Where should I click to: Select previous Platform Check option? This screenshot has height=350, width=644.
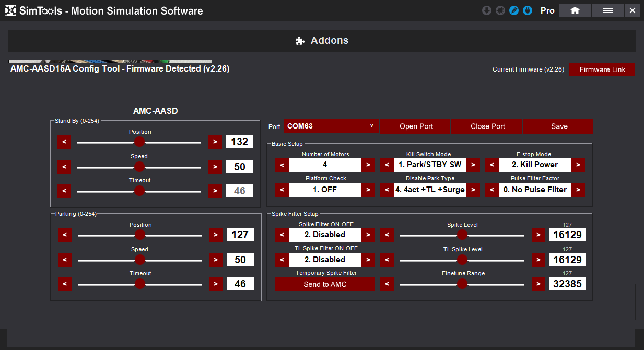(282, 190)
